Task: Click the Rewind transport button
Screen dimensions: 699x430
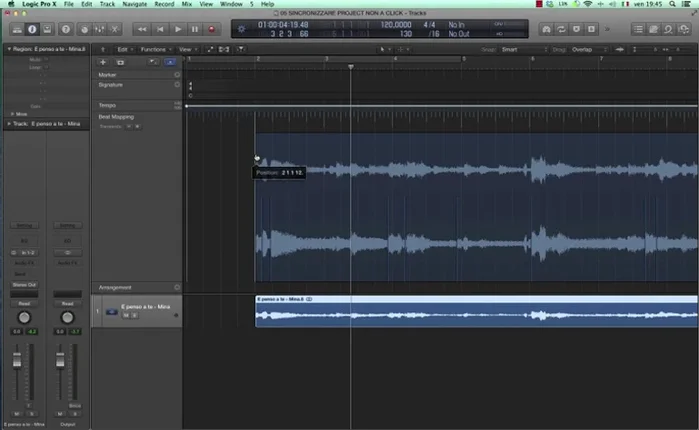Action: point(143,29)
